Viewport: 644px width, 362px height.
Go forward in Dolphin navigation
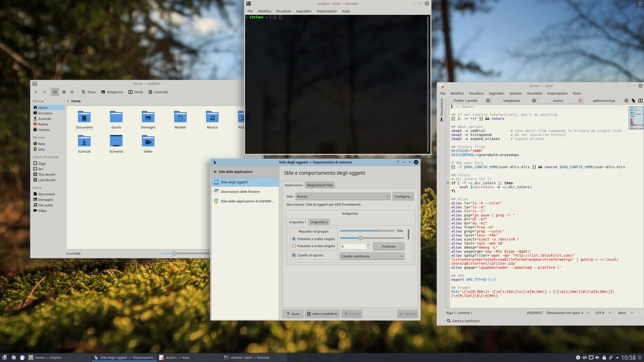point(45,92)
